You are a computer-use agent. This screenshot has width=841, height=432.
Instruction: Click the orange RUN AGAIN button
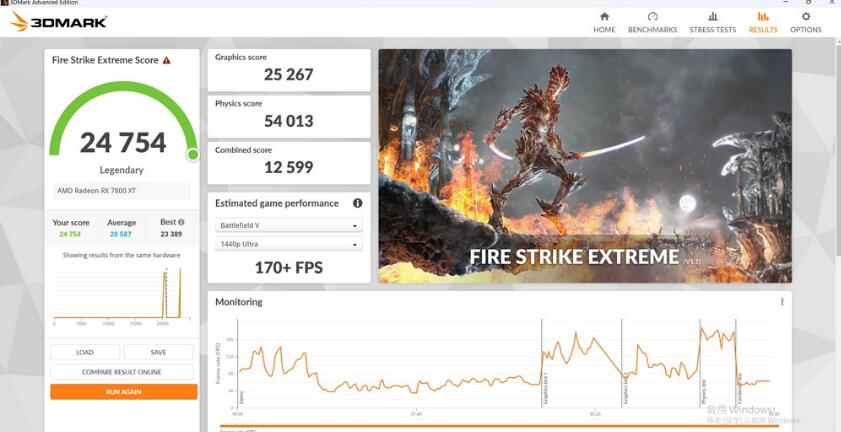123,392
